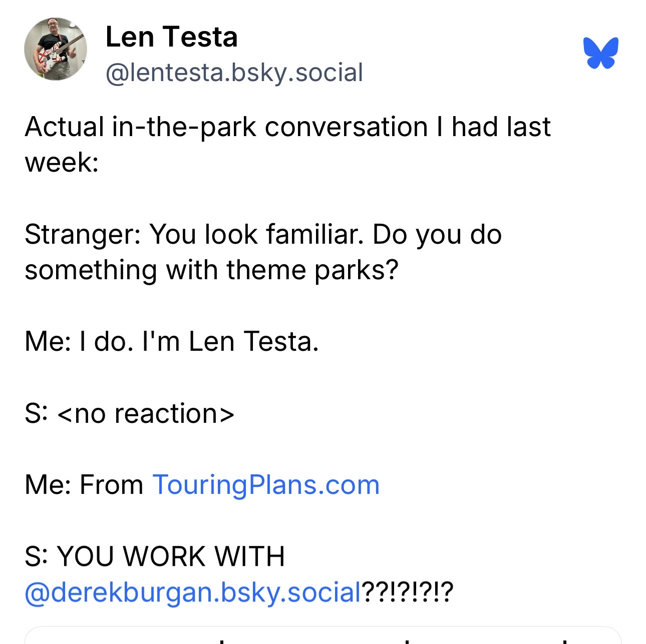Open the @derekburgan.bsky.social mention
The height and width of the screenshot is (644, 646).
point(193,592)
